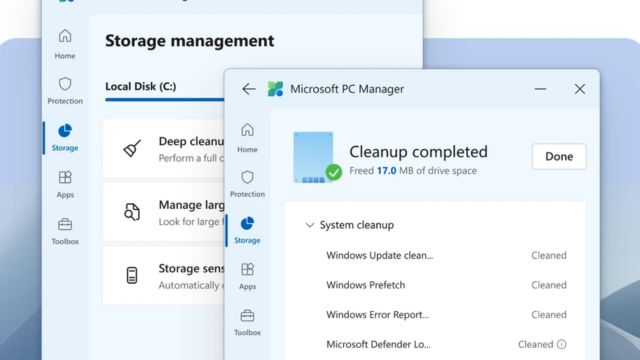Select Storage in front PC Manager window
Viewport: 640px width, 360px height.
(x=247, y=230)
